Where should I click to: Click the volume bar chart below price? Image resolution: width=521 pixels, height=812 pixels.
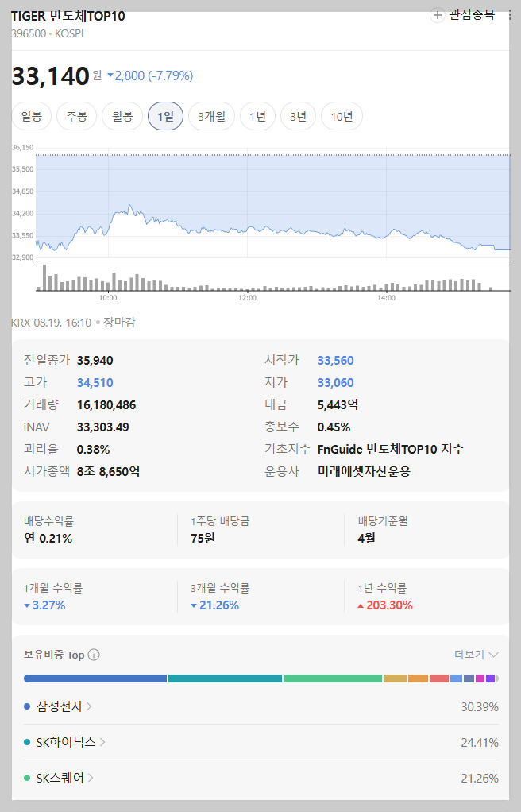[x=273, y=277]
